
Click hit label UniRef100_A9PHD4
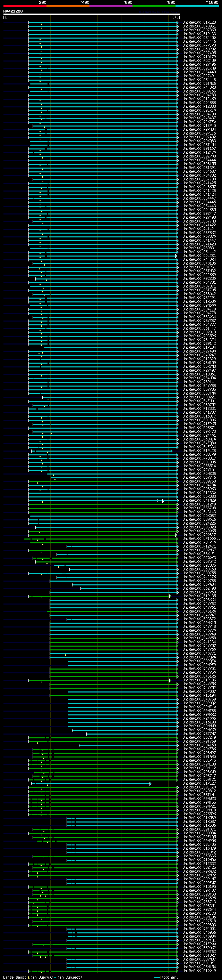coord(199,129)
